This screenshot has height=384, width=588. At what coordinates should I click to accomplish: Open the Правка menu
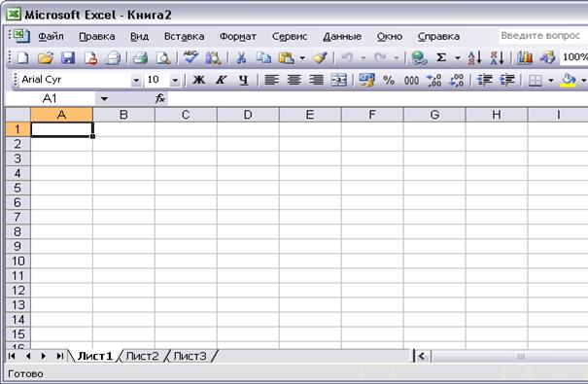pos(97,36)
